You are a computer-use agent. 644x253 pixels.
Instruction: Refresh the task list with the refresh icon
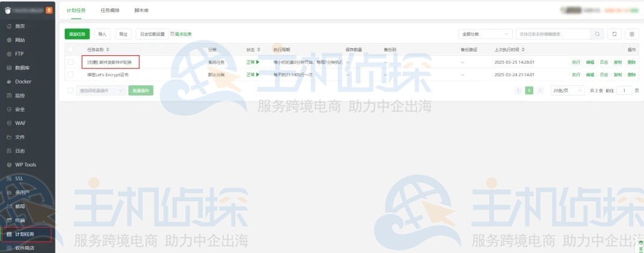[615, 34]
